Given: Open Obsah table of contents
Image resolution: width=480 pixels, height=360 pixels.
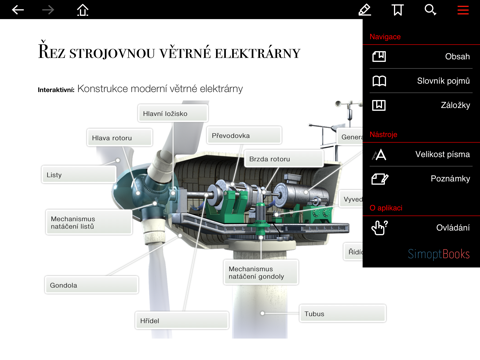Looking at the screenshot, I should click(421, 57).
